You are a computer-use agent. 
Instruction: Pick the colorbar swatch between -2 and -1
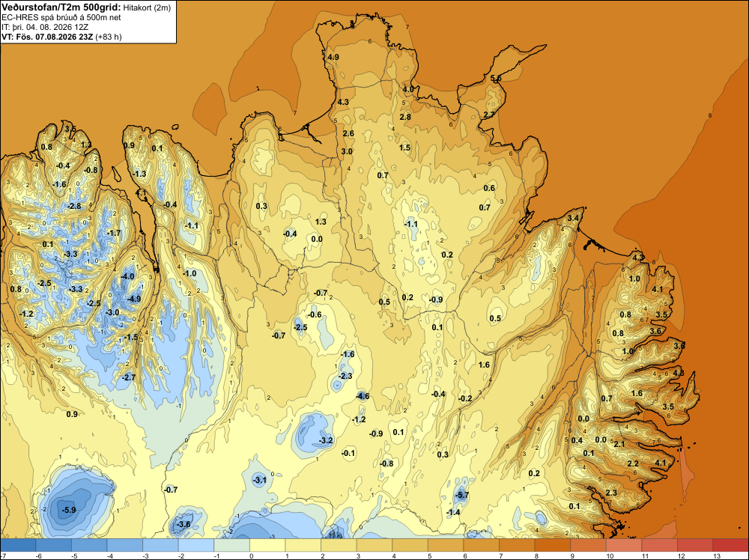point(195,545)
